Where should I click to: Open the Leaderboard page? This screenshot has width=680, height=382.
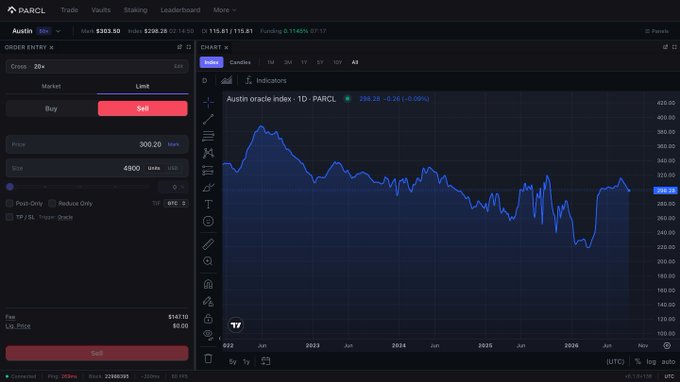pyautogui.click(x=180, y=10)
